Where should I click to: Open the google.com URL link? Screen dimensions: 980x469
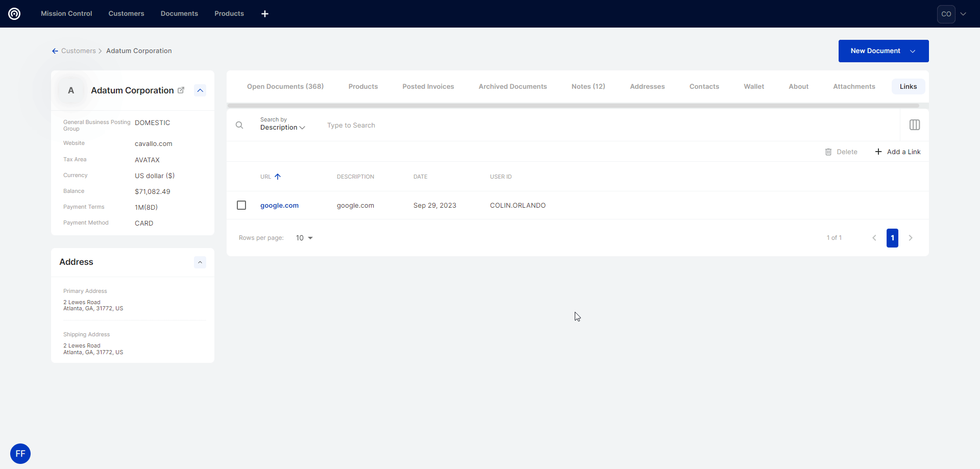pos(279,206)
